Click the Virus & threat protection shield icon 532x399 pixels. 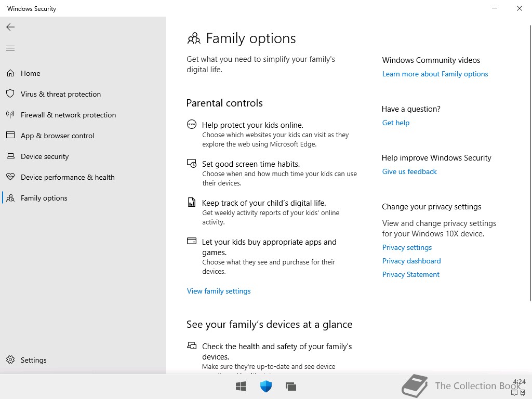[x=10, y=94]
